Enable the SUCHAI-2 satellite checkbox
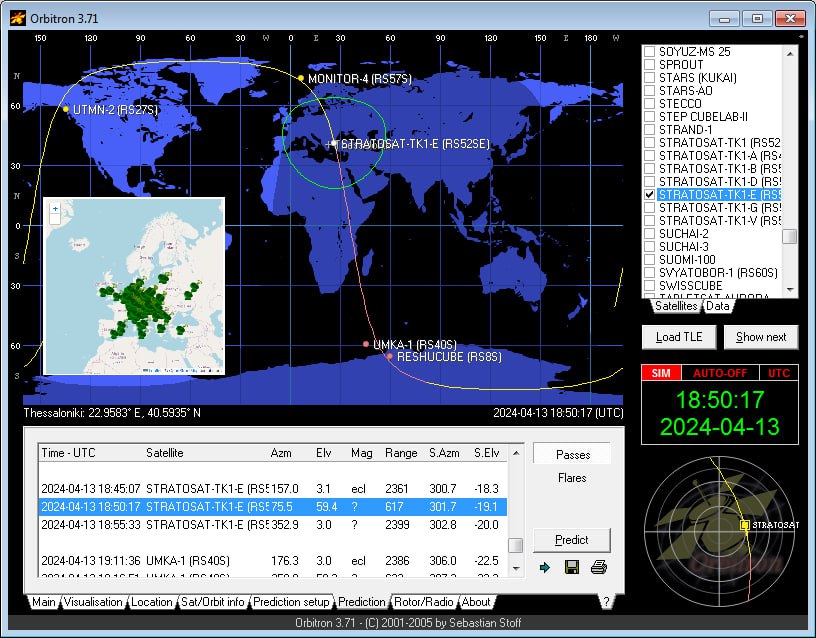The width and height of the screenshot is (816, 638). pos(649,233)
